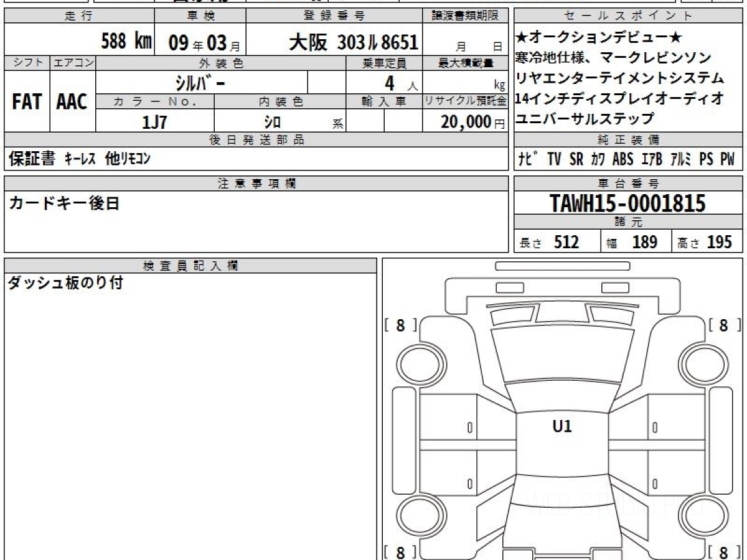Click the 外装色 header
Image resolution: width=747 pixels, height=560 pixels.
click(221, 63)
